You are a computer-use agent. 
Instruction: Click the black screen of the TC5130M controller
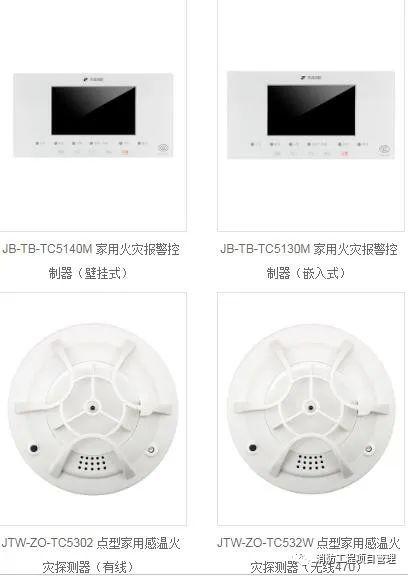tap(311, 110)
